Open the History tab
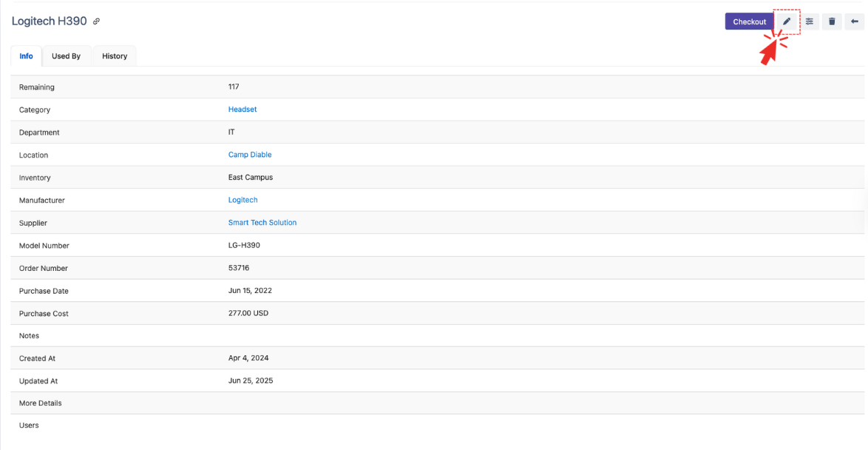 pyautogui.click(x=115, y=56)
